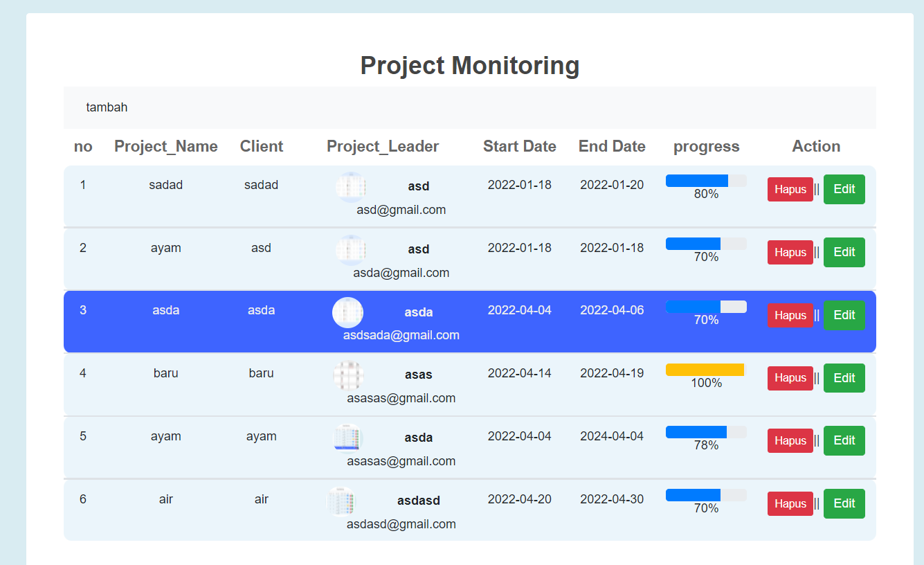The image size is (924, 565).
Task: Click leader avatar for asdsada@gmail.com
Action: [x=348, y=312]
